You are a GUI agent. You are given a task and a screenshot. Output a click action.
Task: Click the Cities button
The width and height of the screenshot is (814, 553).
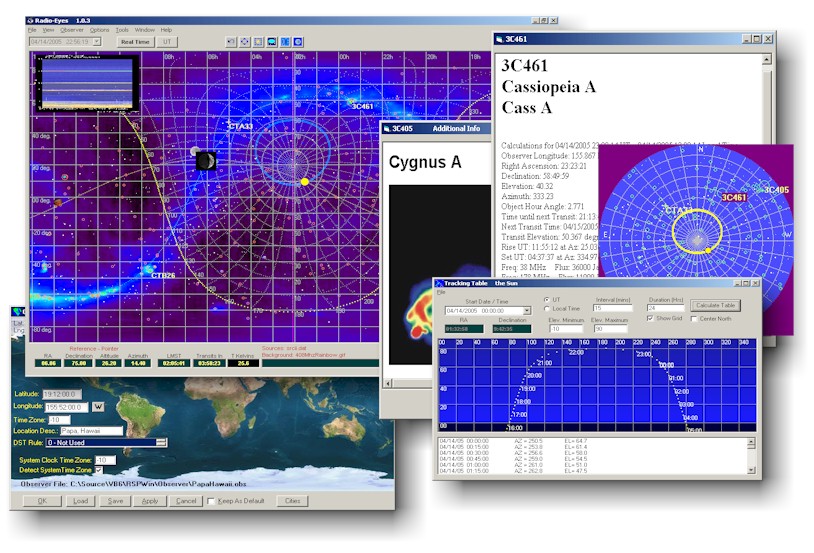[x=292, y=501]
